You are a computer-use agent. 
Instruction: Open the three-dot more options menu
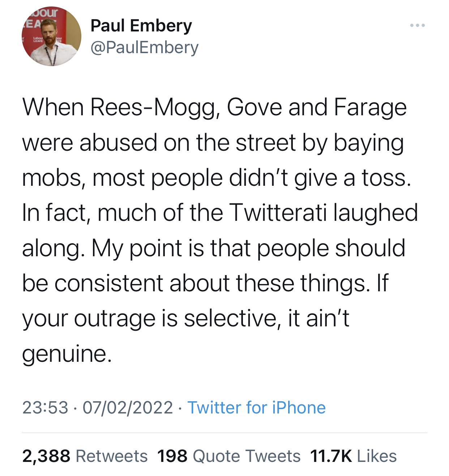coord(418,26)
